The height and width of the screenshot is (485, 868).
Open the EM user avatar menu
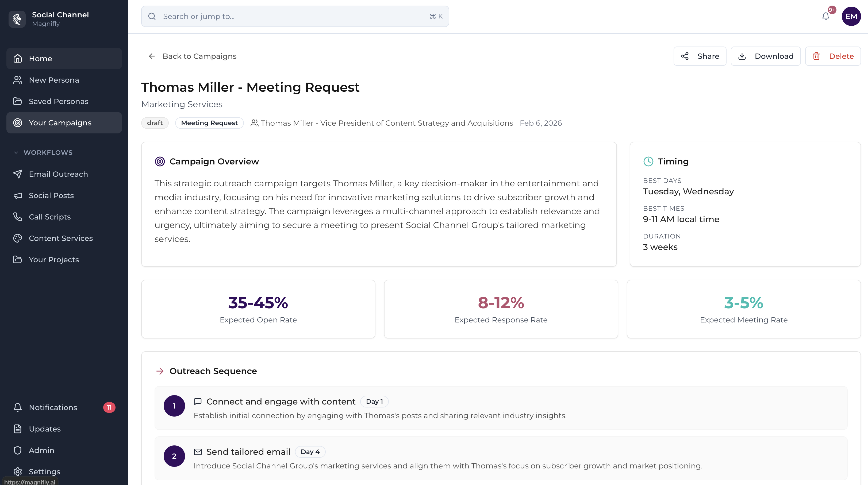coord(851,16)
